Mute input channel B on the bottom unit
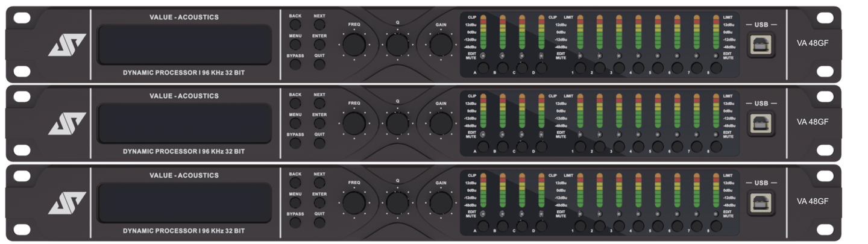 coord(503,225)
